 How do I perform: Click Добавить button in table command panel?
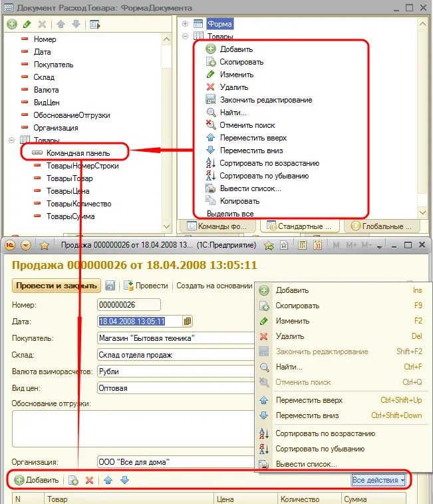pos(37,480)
